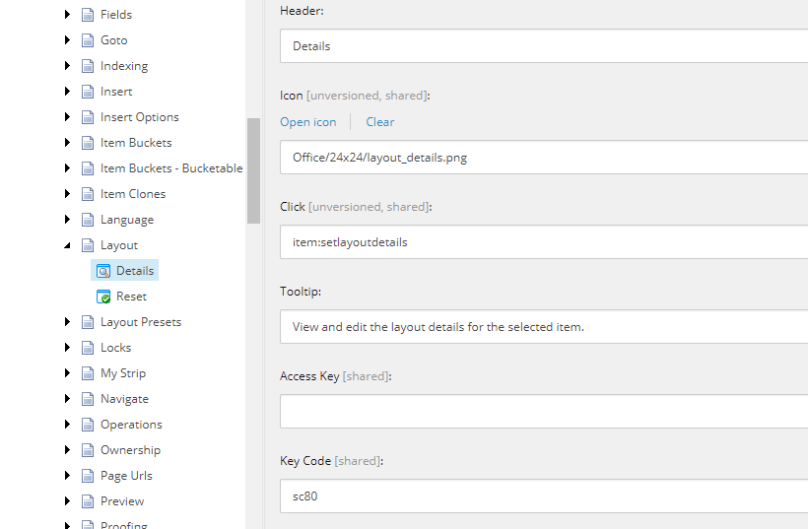Expand the Insert Options node
This screenshot has height=529, width=808.
pos(67,117)
